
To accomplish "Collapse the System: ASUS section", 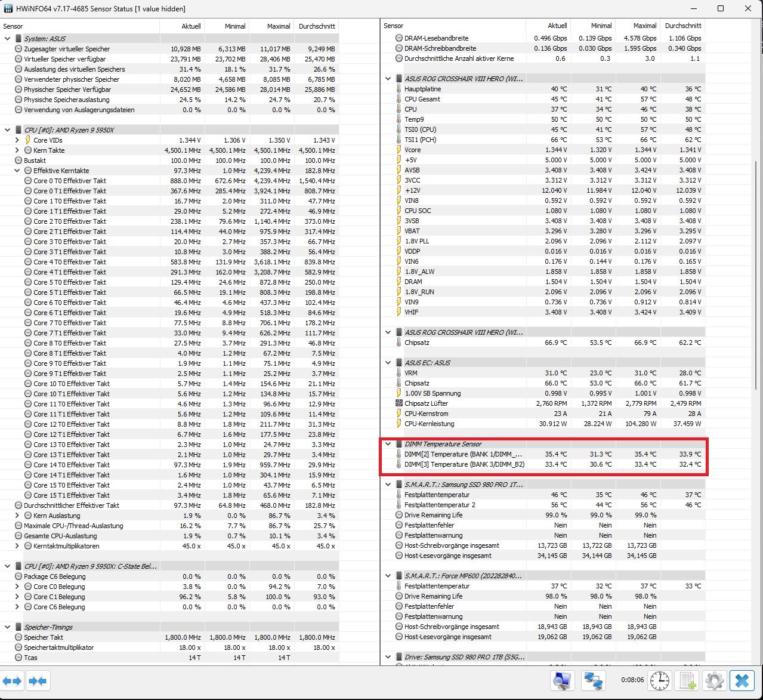I will [x=8, y=39].
